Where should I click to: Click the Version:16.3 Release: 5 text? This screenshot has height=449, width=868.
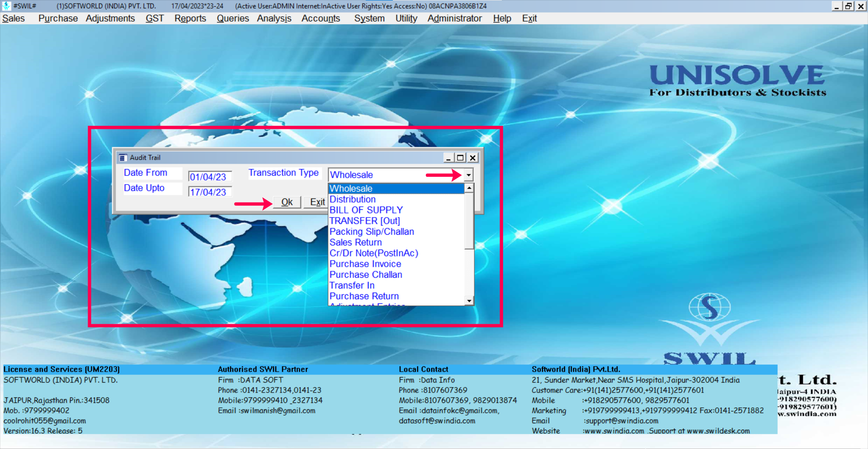[43, 431]
